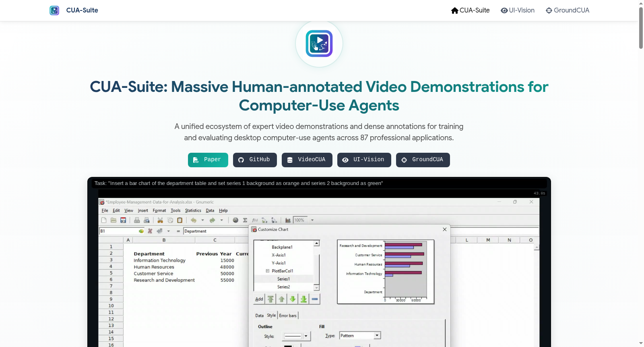This screenshot has width=644, height=347.
Task: Open Print Preview from the toolbar
Action: click(147, 220)
